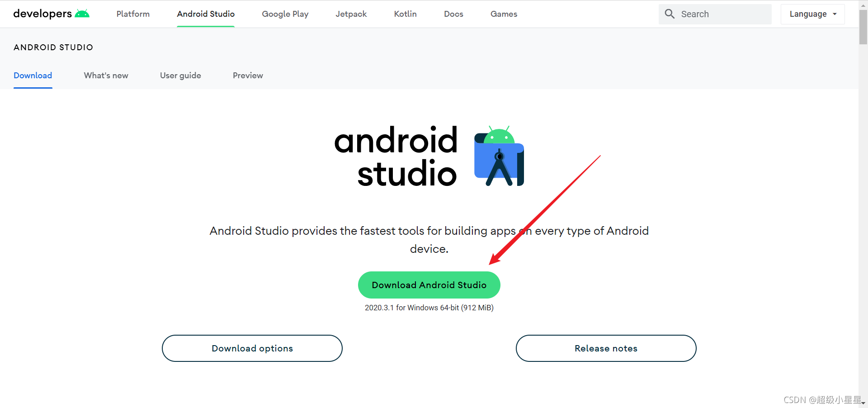Click the android studio wordmark text
Screen dimensions: 868x408
(x=396, y=157)
